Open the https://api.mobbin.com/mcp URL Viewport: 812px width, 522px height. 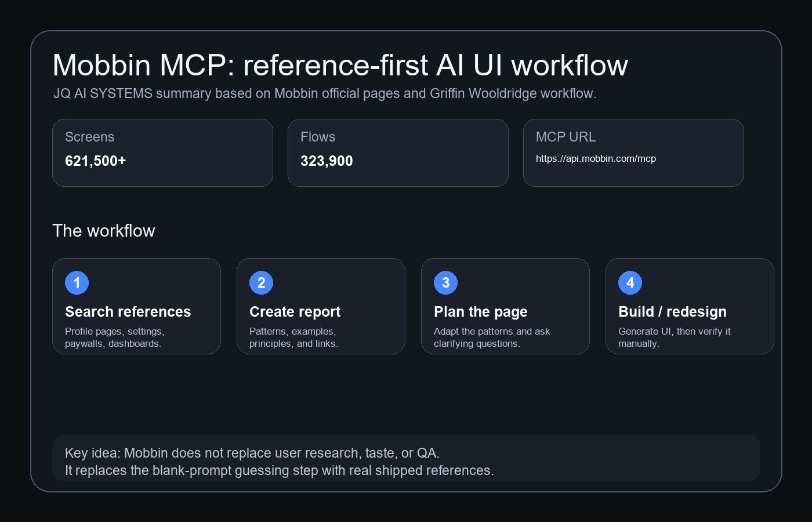point(596,159)
